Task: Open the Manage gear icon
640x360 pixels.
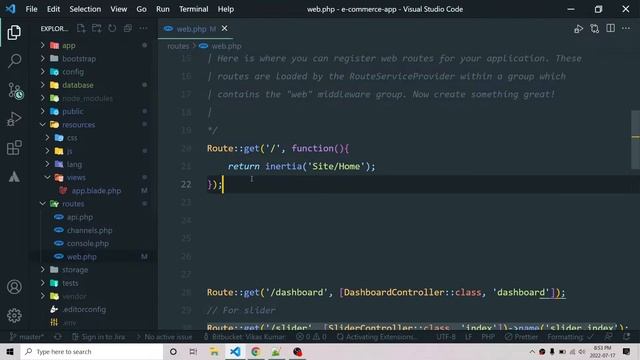Action: 14,315
